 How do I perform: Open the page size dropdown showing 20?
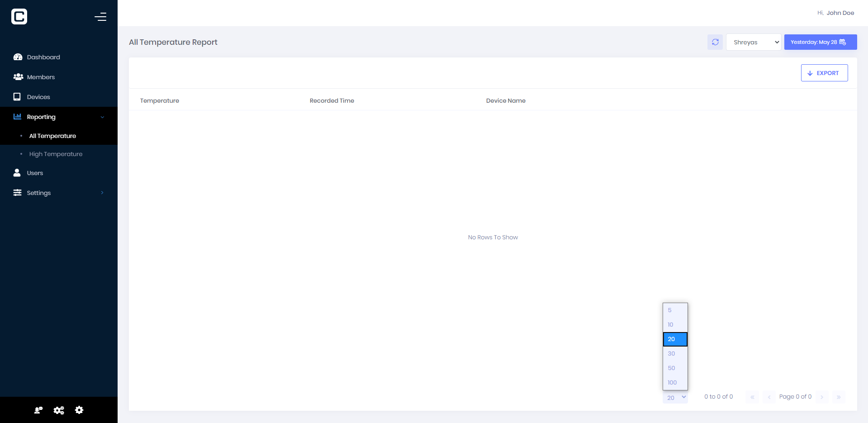tap(675, 397)
